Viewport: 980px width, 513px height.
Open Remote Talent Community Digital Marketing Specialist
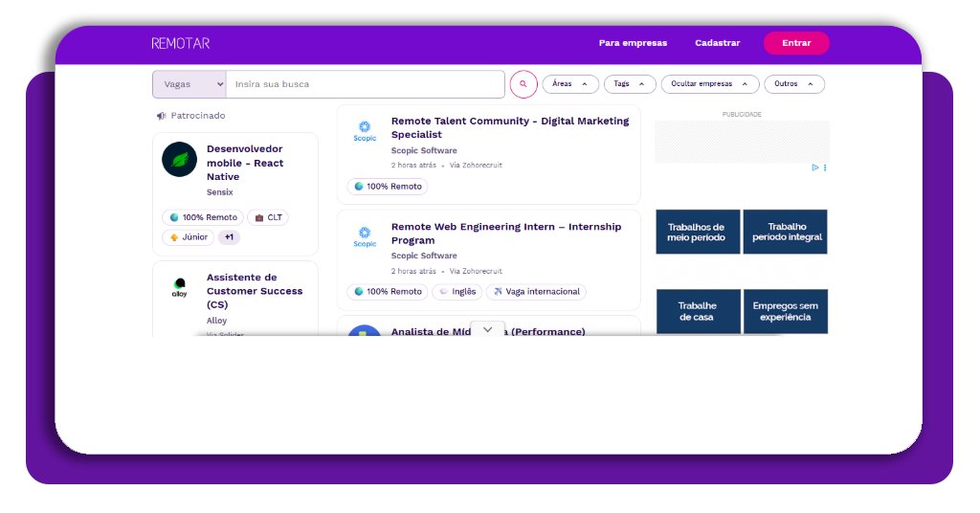pyautogui.click(x=510, y=127)
